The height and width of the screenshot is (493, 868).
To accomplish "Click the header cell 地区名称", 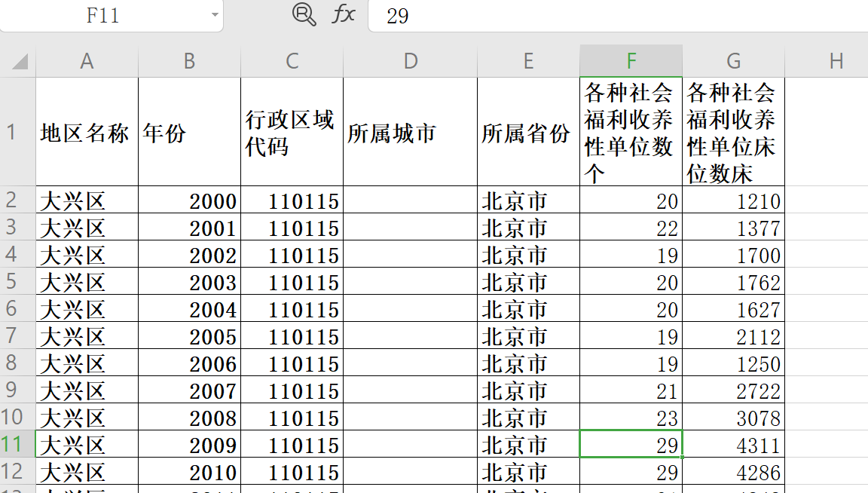I will (x=87, y=132).
